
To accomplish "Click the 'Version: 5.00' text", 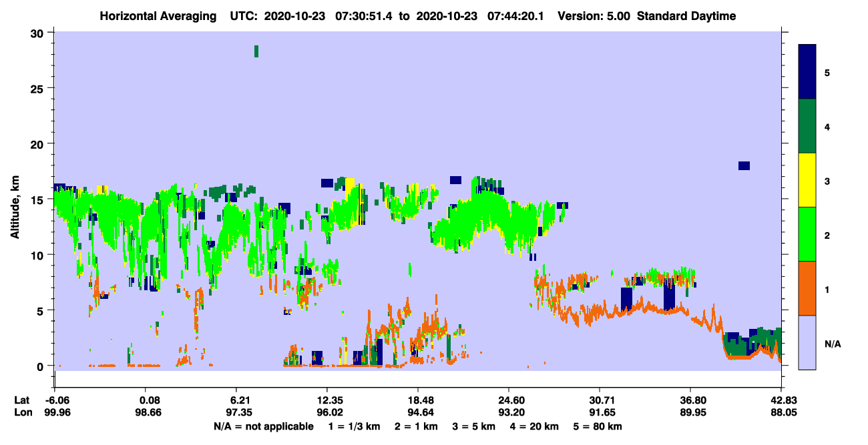I will (x=594, y=16).
